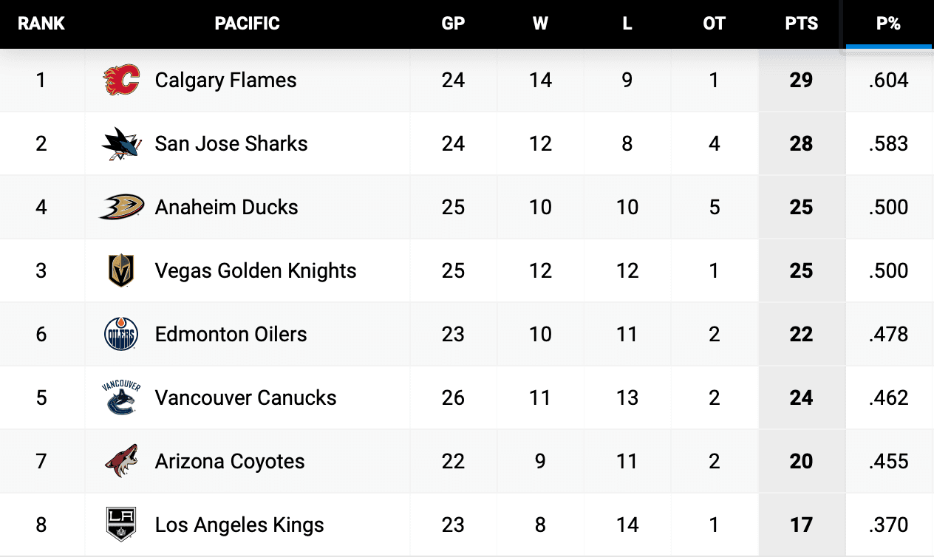Viewport: 934px width, 560px height.
Task: Click the Edmonton Oilers logo
Action: [121, 335]
